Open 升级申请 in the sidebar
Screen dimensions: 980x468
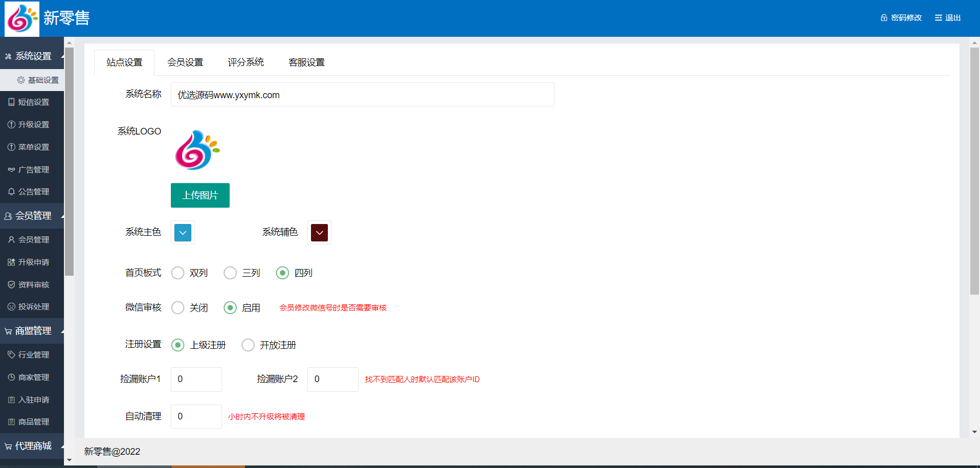32,262
